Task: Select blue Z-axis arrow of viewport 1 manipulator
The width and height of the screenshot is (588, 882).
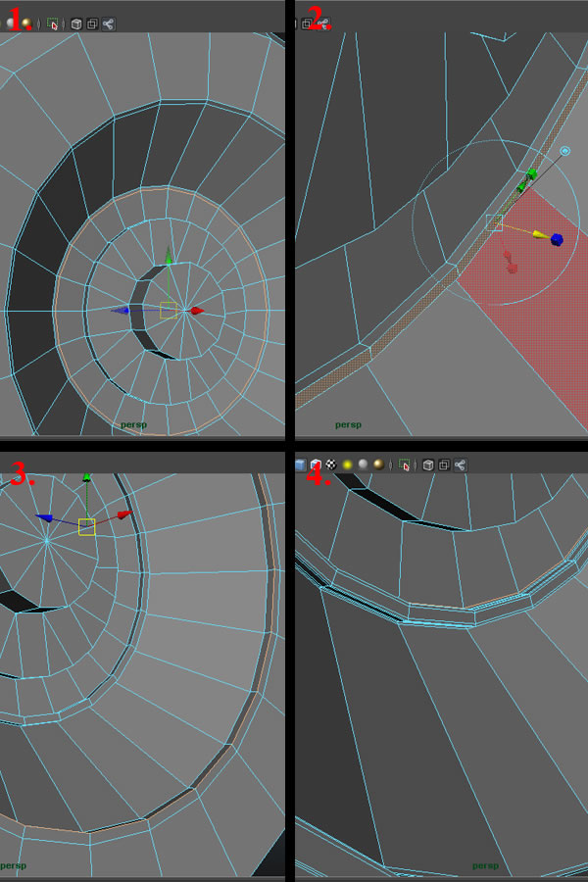Action: [x=121, y=311]
